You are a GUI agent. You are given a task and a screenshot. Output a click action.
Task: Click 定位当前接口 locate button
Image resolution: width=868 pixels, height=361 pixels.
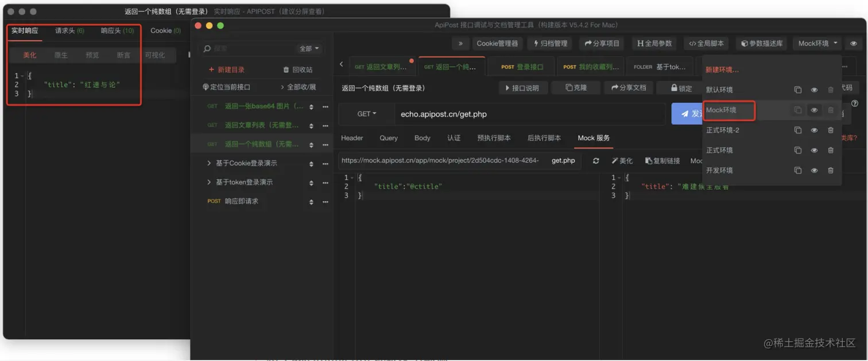[226, 87]
